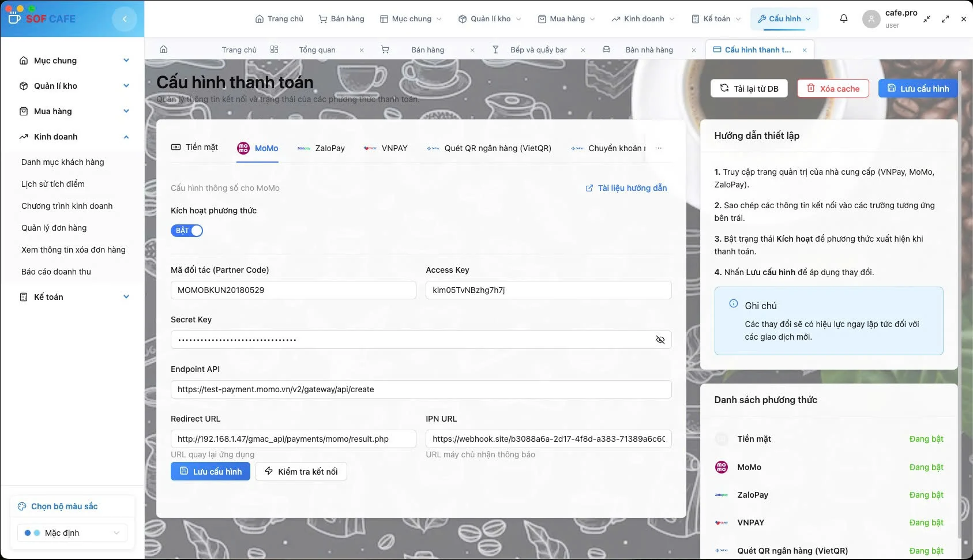
Task: Toggle the Kích hoạt phương thức switch
Action: pos(187,231)
